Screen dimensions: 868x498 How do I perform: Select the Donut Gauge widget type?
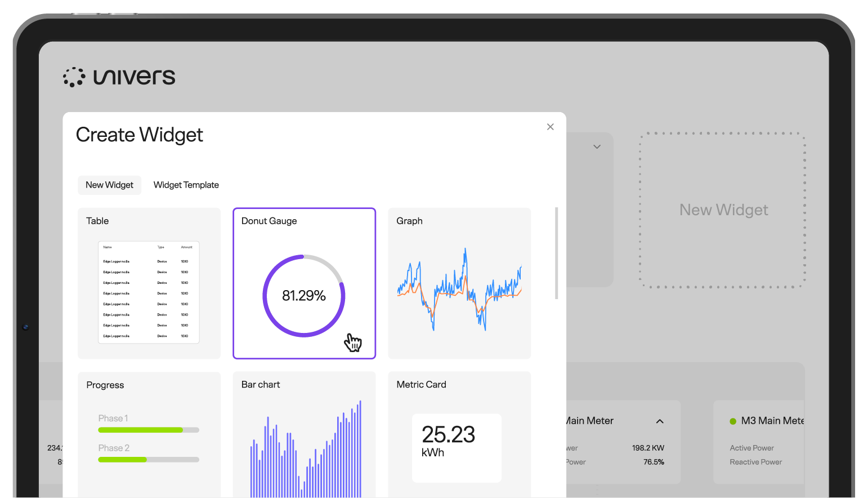(304, 283)
